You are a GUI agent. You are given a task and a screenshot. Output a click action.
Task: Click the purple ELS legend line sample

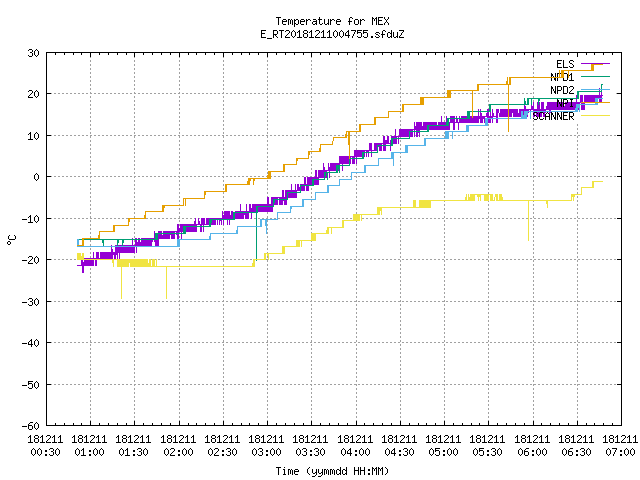pyautogui.click(x=595, y=64)
